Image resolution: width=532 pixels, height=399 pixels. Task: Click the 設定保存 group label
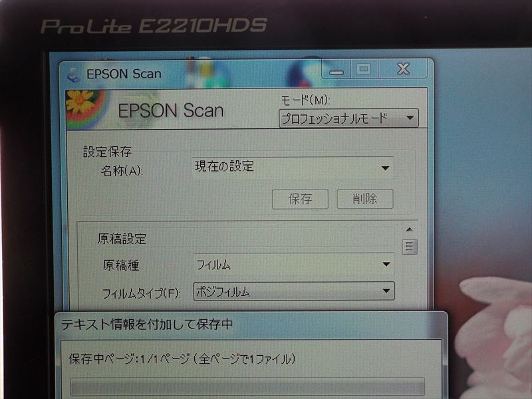click(107, 152)
